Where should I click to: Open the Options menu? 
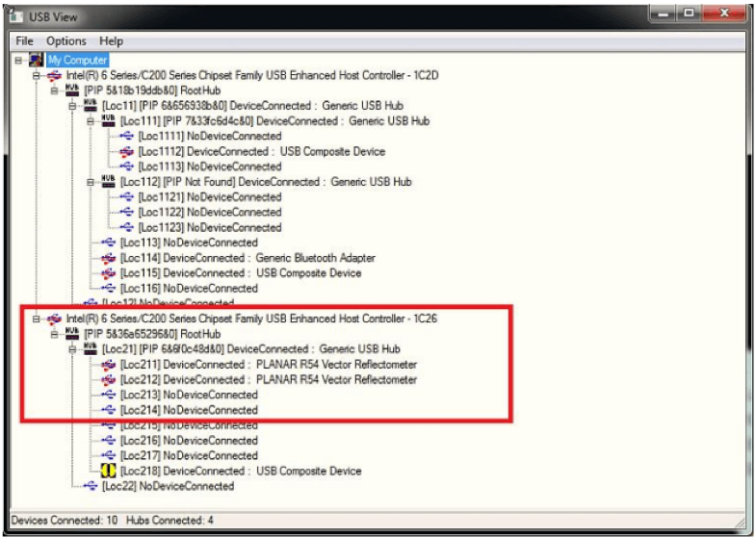pyautogui.click(x=66, y=41)
